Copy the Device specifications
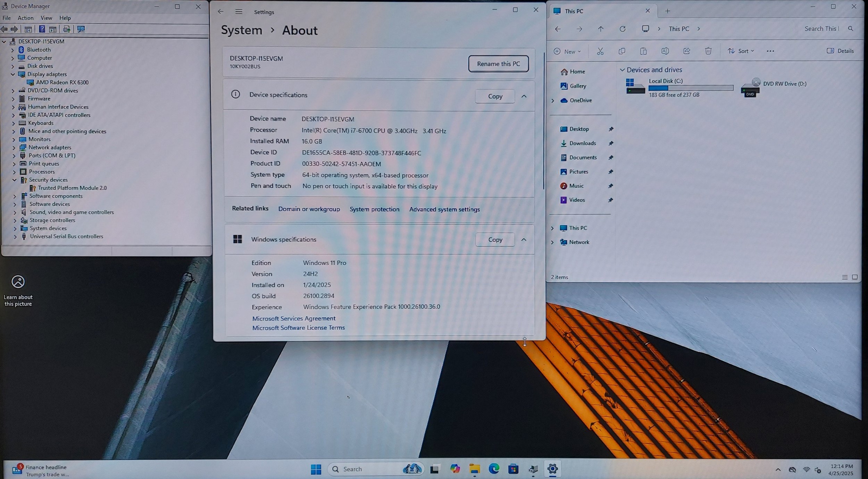This screenshot has height=479, width=868. point(495,96)
